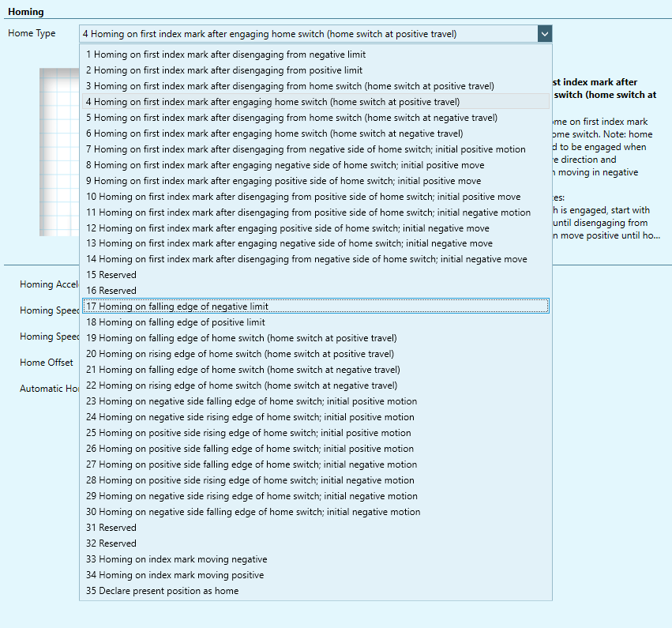672x628 pixels.
Task: Pick option 27 positive side falling edge, negative motion
Action: point(315,464)
